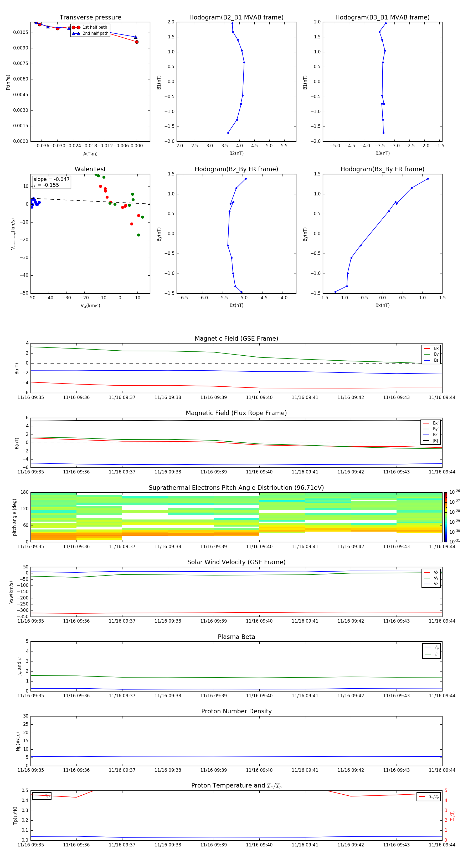Screen dimensions: 473x868
Task: Click the 'slope = -0.047' annotation
Action: (x=52, y=179)
